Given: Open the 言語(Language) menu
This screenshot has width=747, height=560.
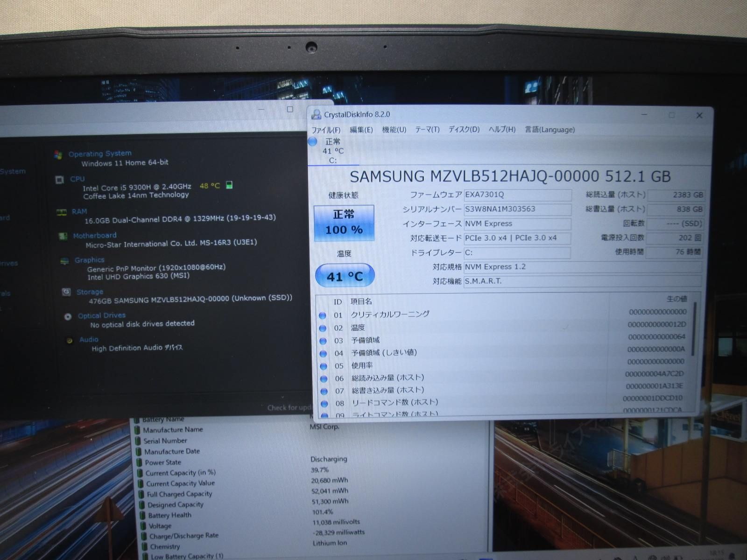Looking at the screenshot, I should tap(550, 130).
